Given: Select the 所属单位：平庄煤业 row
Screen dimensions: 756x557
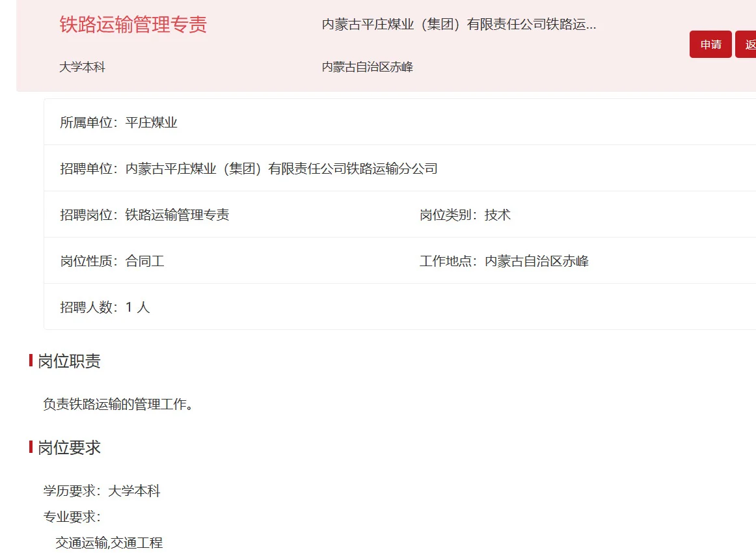Looking at the screenshot, I should point(399,122).
